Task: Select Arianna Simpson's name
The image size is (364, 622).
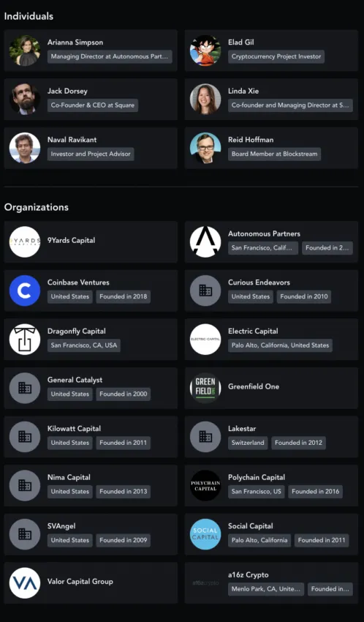Action: pos(75,42)
